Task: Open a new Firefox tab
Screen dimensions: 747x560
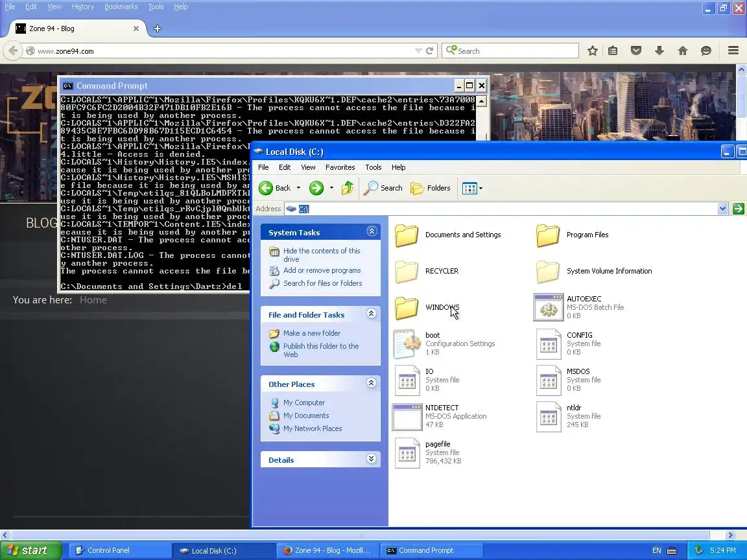Action: [x=157, y=29]
